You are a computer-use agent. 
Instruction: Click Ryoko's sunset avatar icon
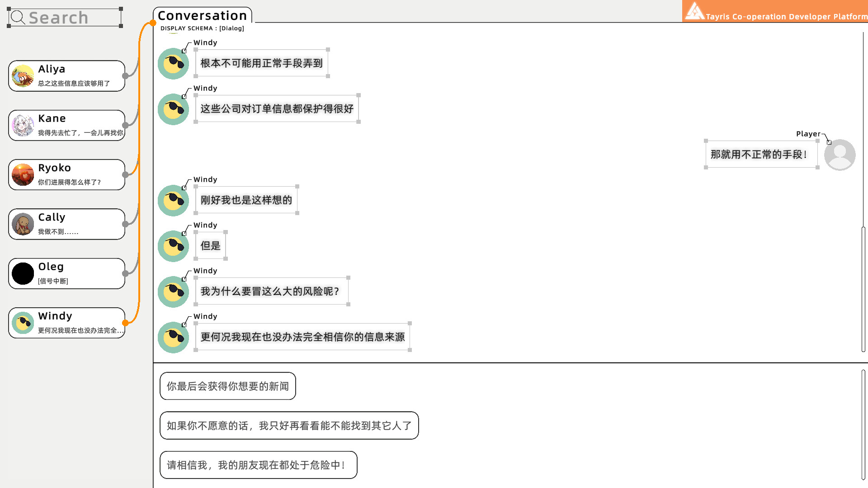[x=22, y=174]
